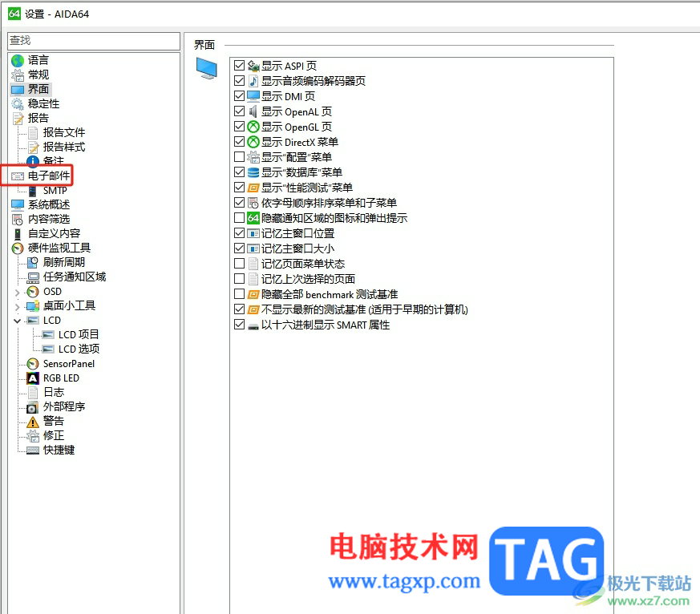Uncheck 以十六进制显示 SMART 属性 checkbox
The height and width of the screenshot is (614, 700).
click(x=239, y=325)
